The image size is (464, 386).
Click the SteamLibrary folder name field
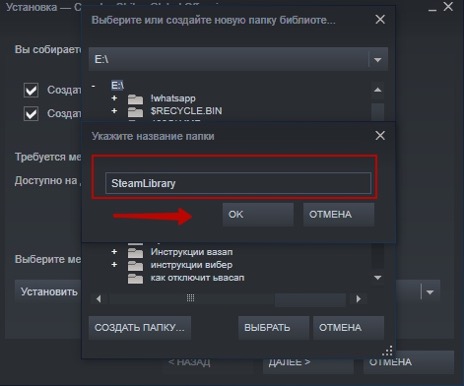(238, 183)
